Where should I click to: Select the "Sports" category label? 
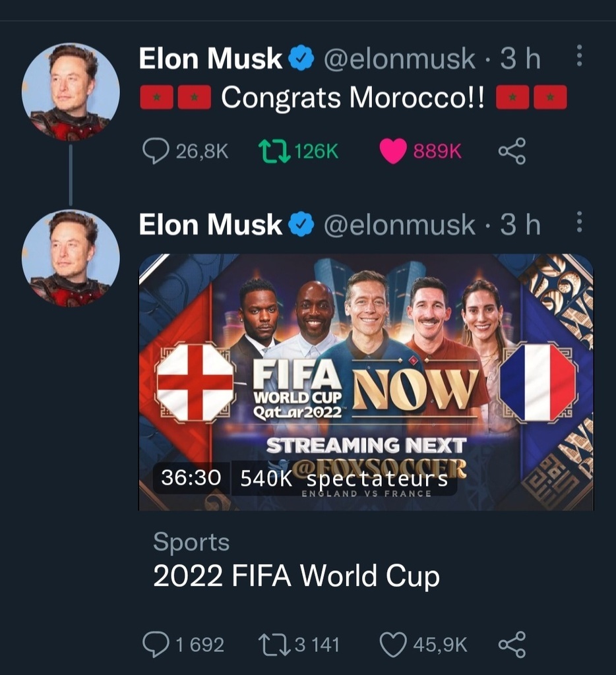click(191, 542)
